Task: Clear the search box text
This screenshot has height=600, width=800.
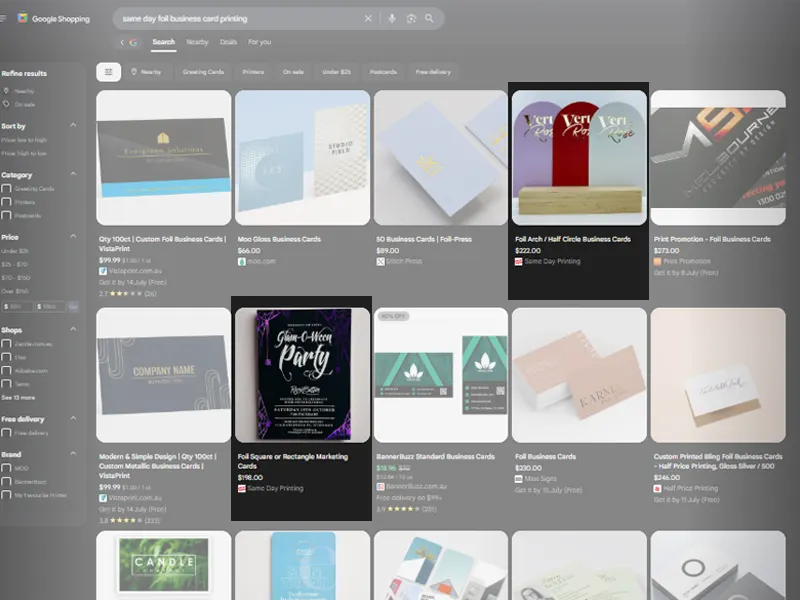Action: [368, 18]
